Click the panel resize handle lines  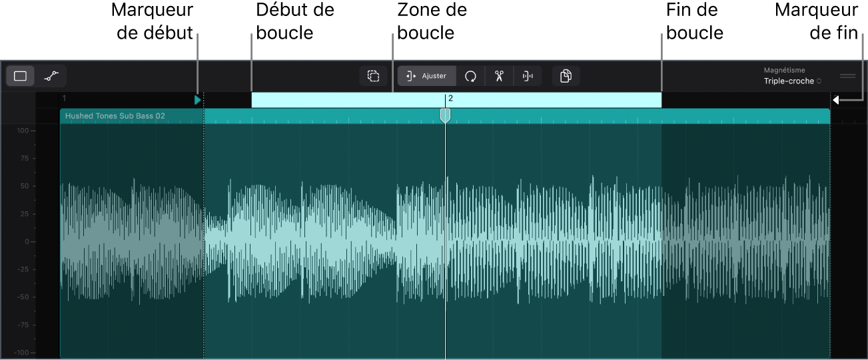(847, 76)
